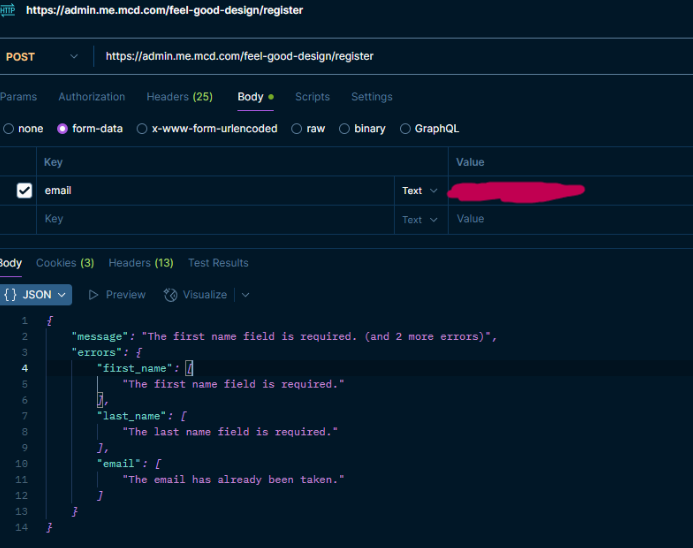Select the none body type radio

8,129
